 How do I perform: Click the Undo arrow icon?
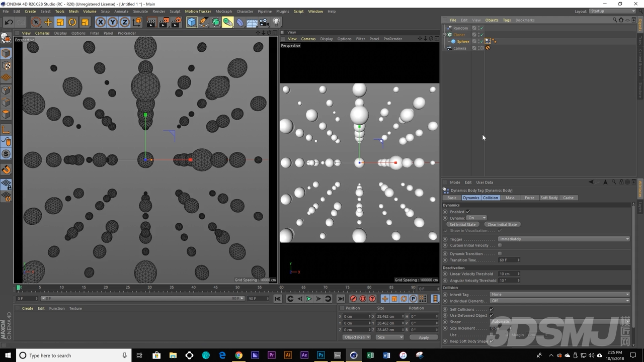[x=9, y=22]
